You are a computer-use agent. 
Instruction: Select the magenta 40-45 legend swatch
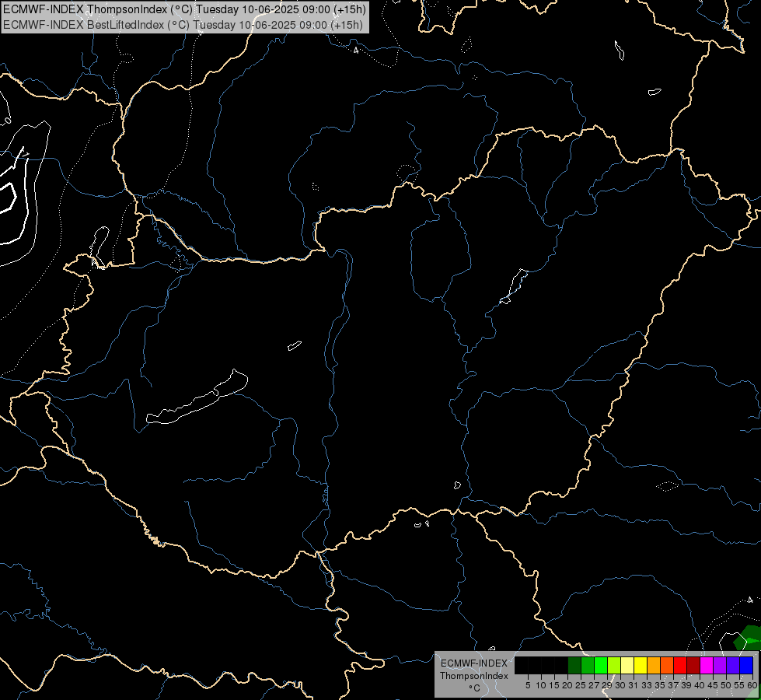(707, 665)
